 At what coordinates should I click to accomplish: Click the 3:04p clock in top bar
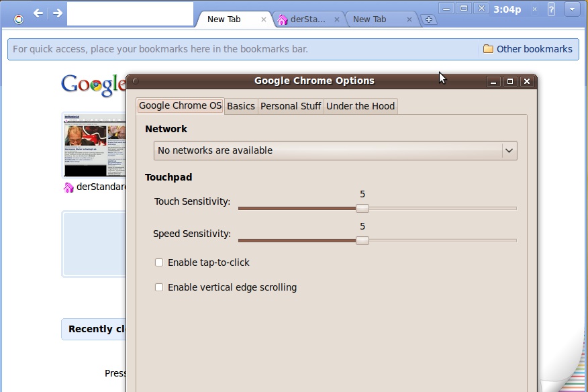click(507, 9)
